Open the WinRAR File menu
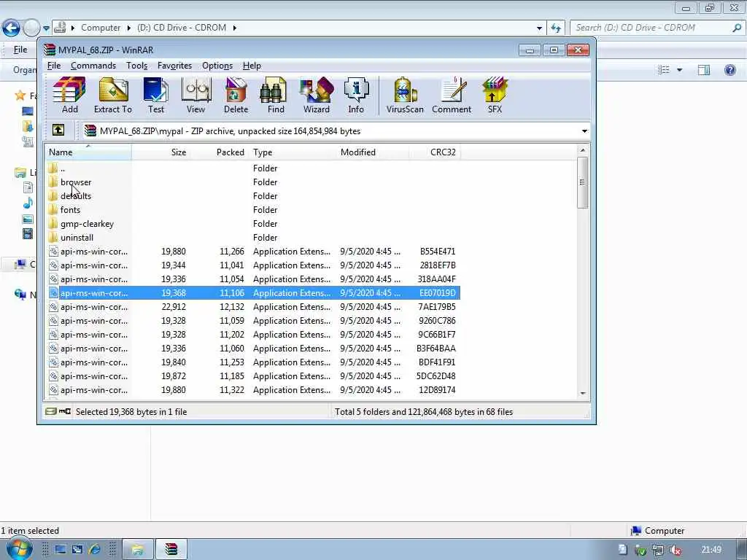Viewport: 747px width, 560px height. coord(54,66)
